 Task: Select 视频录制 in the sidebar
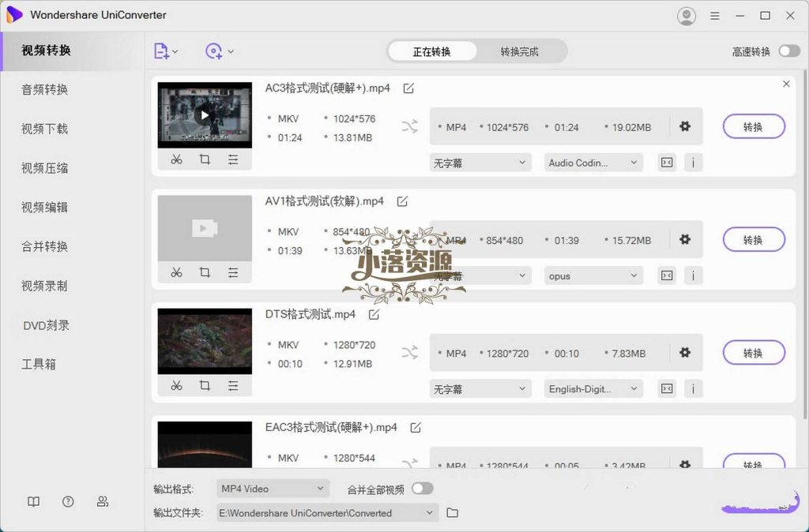[45, 286]
